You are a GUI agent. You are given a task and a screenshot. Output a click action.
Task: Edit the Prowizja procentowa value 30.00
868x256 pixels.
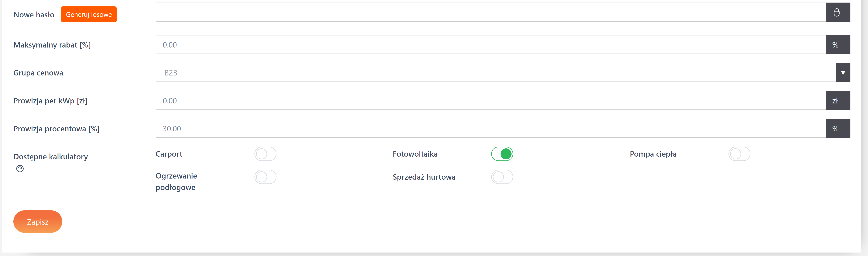(490, 128)
